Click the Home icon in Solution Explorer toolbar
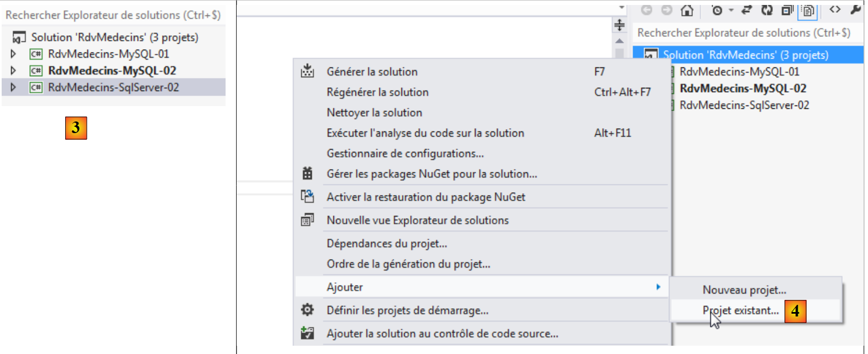Viewport: 868px width, 354px height. [x=687, y=10]
